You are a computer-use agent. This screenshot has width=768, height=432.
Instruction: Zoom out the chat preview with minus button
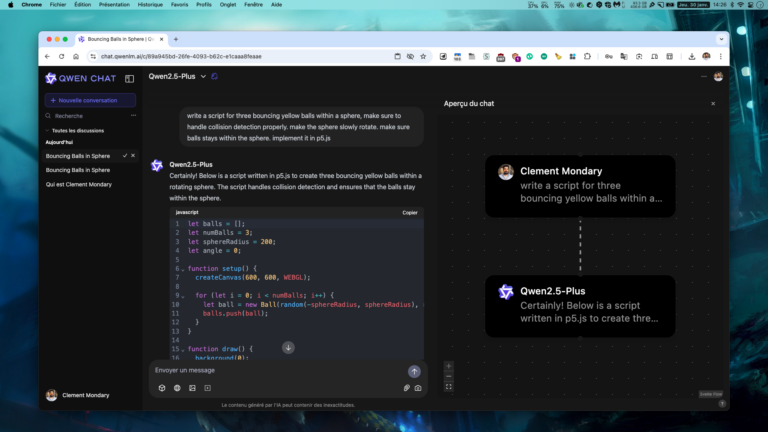coord(449,377)
